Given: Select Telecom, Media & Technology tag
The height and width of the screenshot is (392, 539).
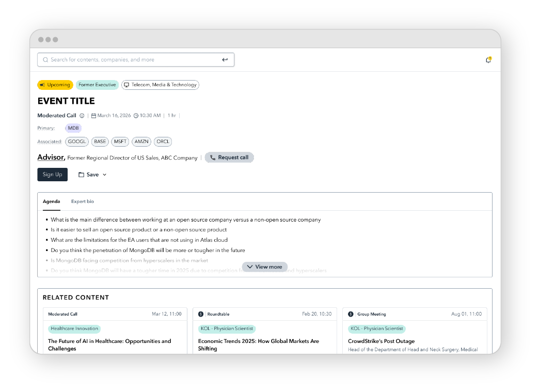Looking at the screenshot, I should click(x=160, y=85).
